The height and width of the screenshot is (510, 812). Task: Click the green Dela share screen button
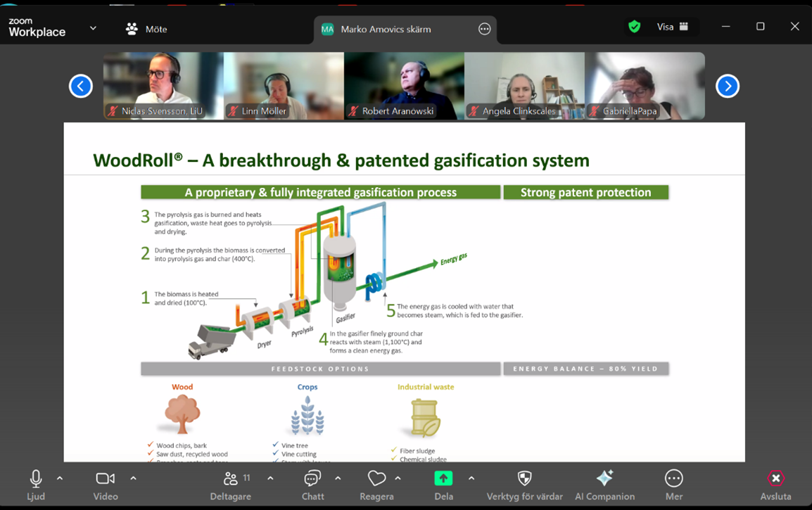click(443, 479)
